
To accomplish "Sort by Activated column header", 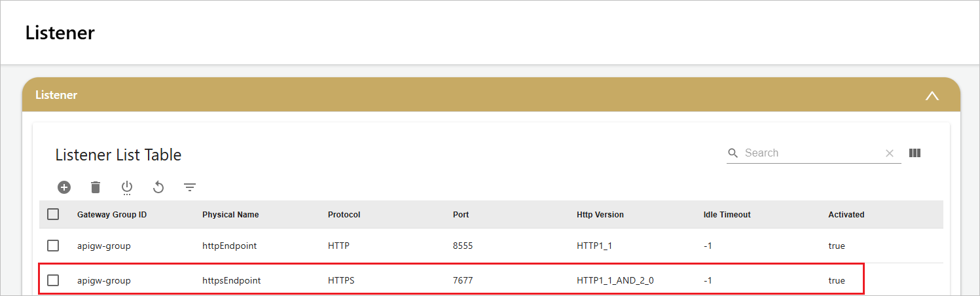I will tap(846, 215).
